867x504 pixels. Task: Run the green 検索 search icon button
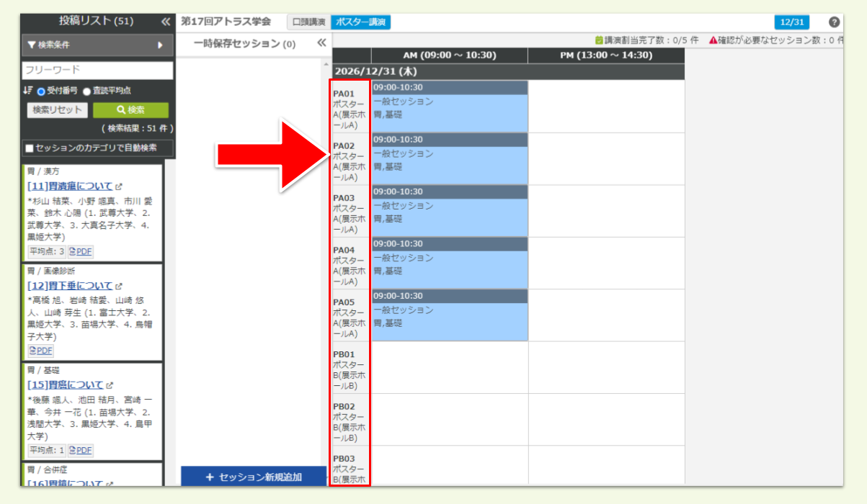coord(130,110)
